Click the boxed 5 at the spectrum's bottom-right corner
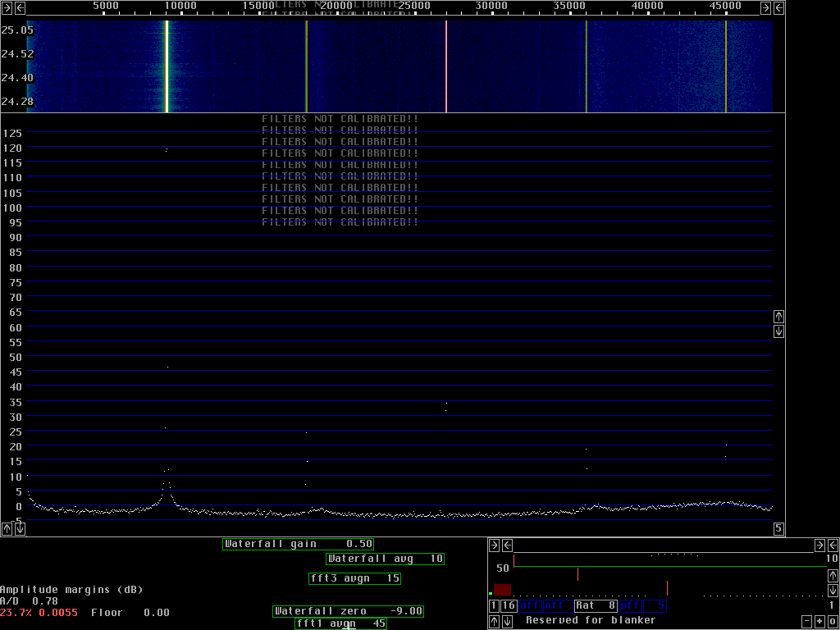Image resolution: width=840 pixels, height=630 pixels. pyautogui.click(x=779, y=529)
